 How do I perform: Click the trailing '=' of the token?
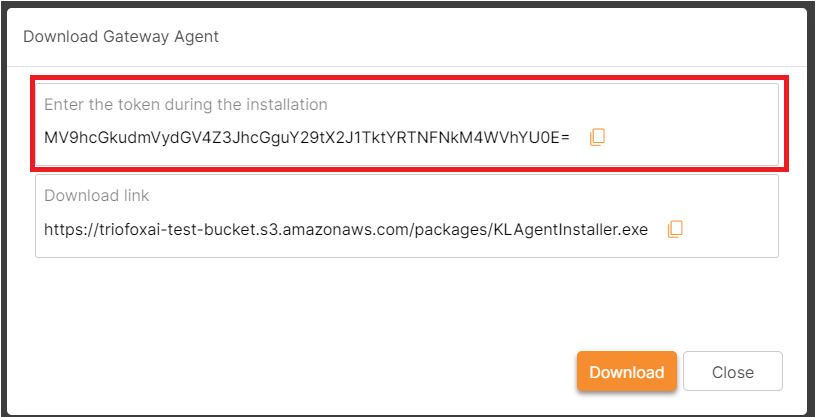point(566,138)
